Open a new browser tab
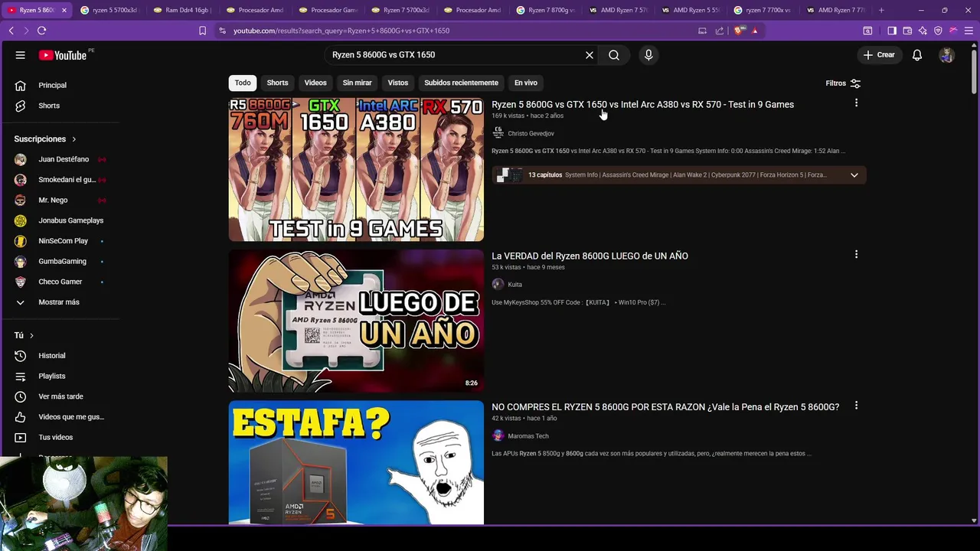Viewport: 980px width, 551px height. pyautogui.click(x=881, y=10)
